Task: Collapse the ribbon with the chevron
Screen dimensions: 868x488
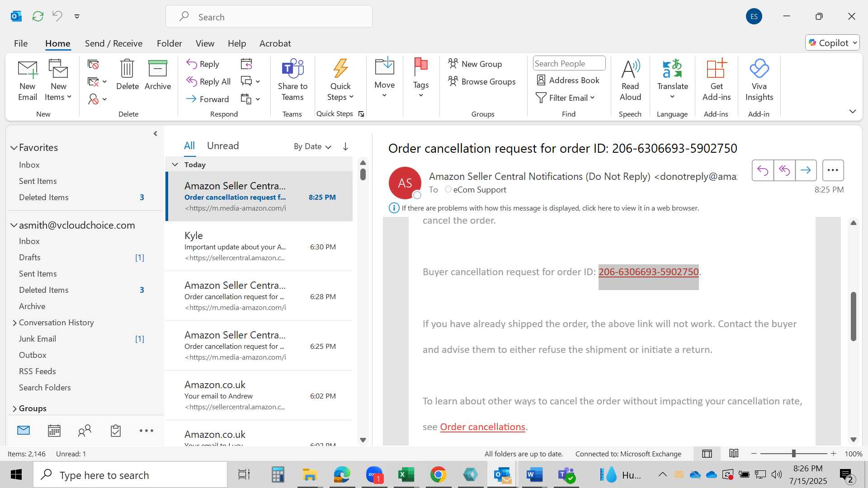Action: (853, 111)
